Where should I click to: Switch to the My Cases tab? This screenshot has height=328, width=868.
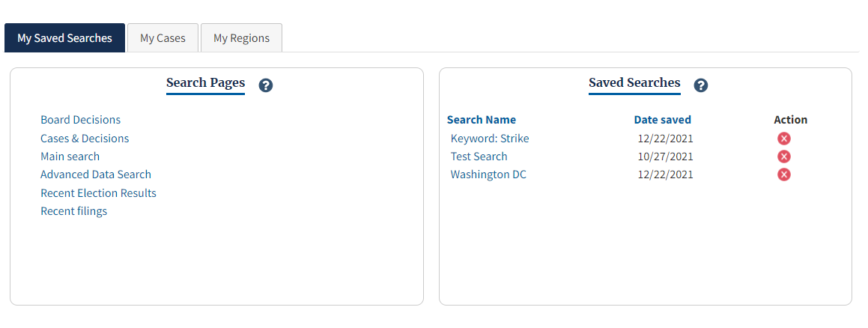[x=163, y=38]
